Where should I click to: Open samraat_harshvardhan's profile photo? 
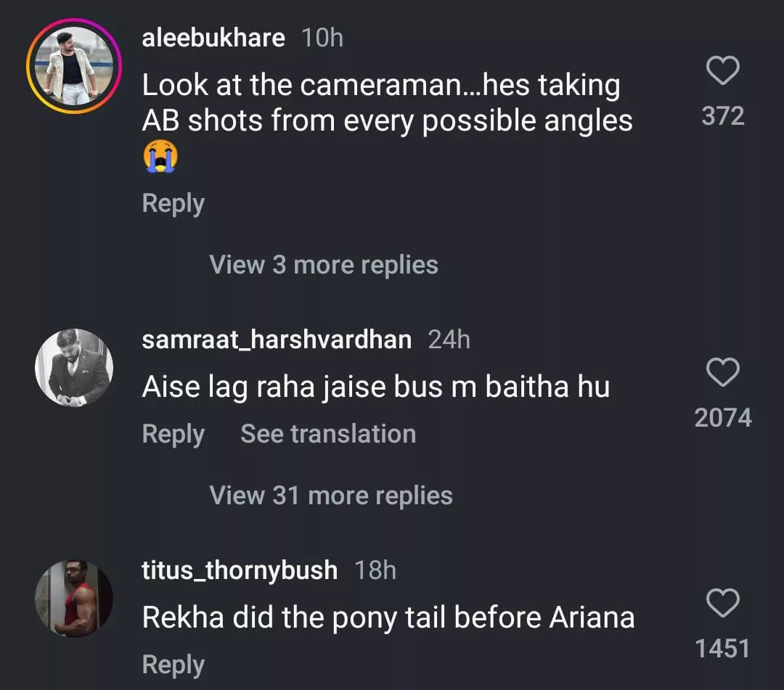pos(73,367)
